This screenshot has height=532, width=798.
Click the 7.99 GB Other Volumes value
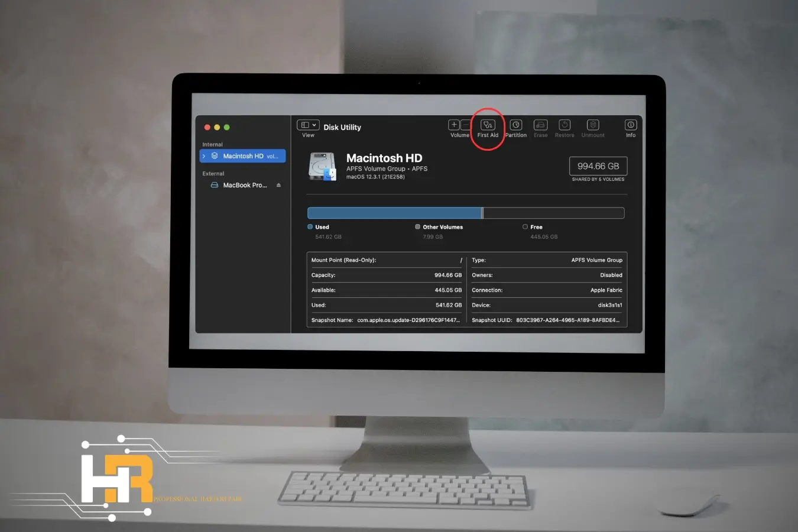point(433,237)
